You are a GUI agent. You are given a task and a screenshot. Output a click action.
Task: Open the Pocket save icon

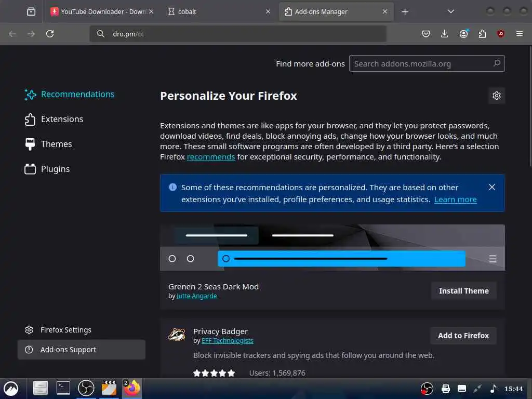pos(426,34)
